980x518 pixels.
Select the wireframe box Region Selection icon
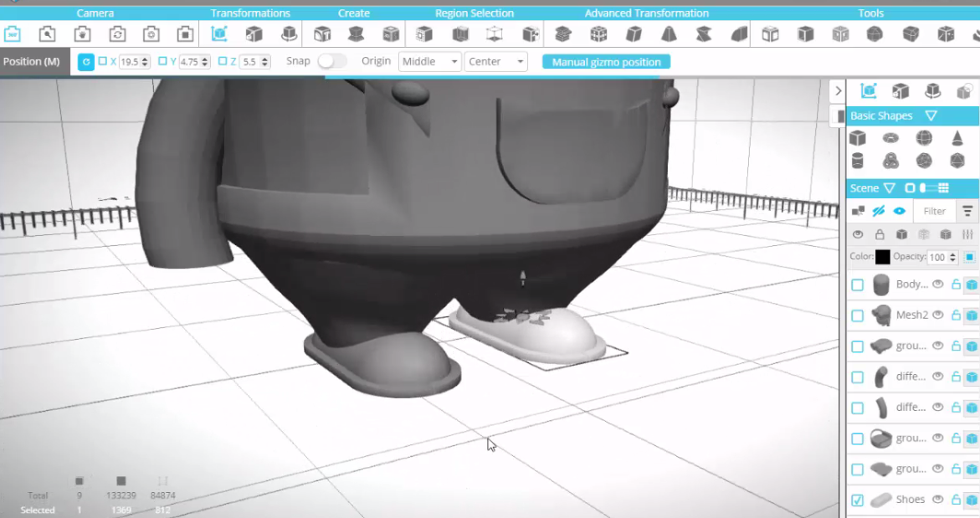click(495, 33)
